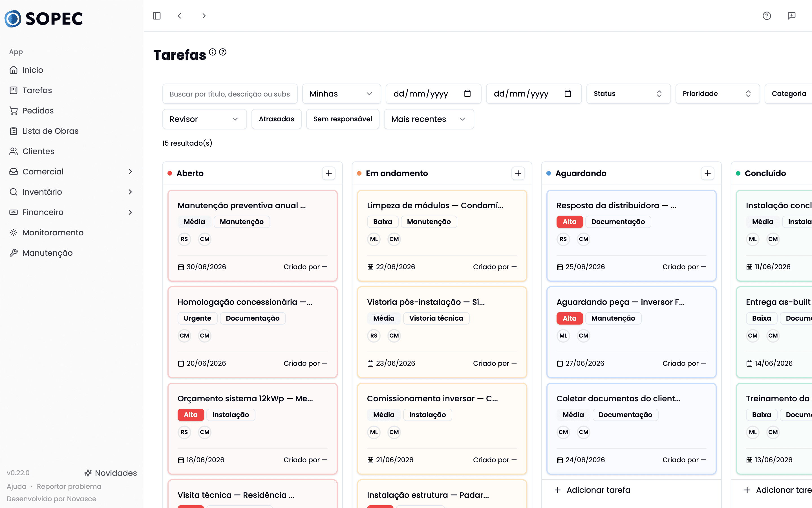Open the help circle icon in header
The width and height of the screenshot is (812, 508).
[x=767, y=16]
